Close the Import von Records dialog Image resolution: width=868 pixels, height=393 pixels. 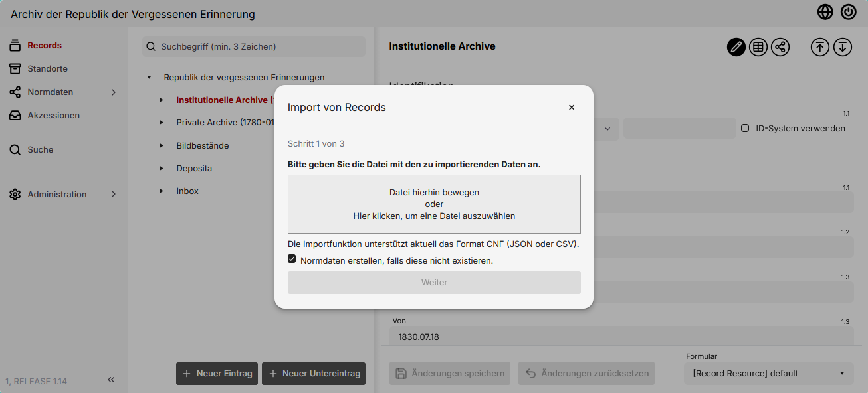(x=572, y=108)
